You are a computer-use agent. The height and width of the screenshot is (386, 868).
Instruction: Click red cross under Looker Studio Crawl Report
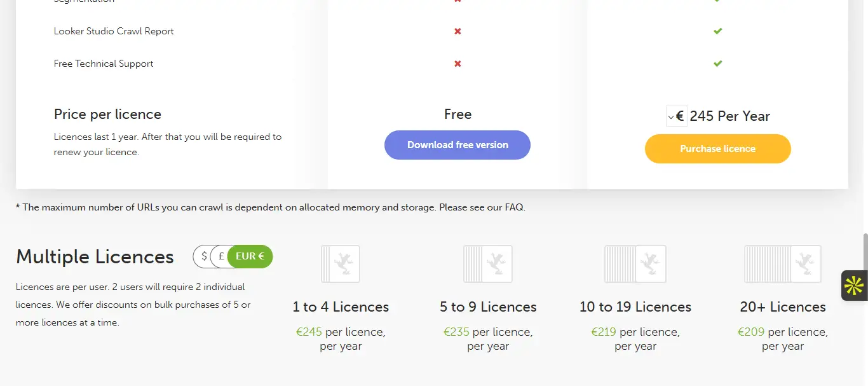(458, 31)
